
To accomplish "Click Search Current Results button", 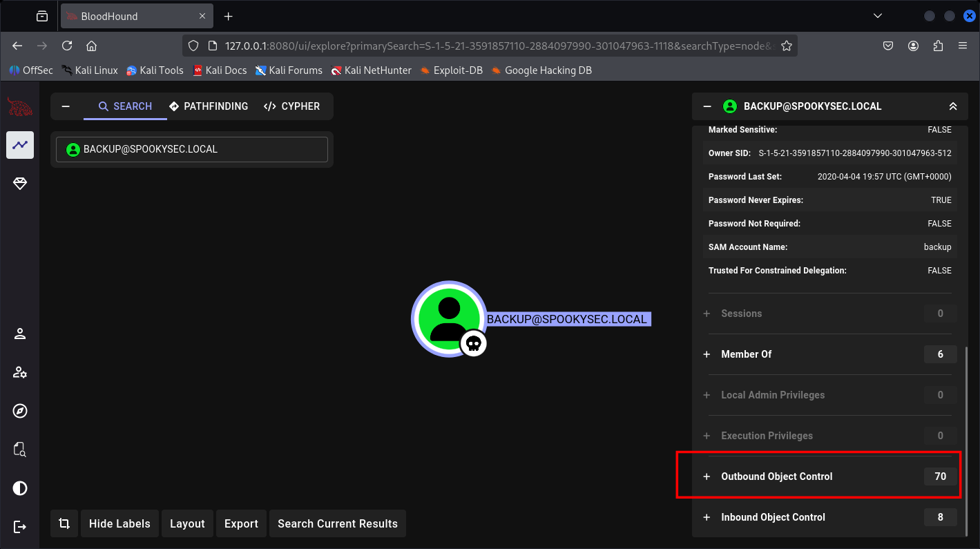I will tap(338, 523).
